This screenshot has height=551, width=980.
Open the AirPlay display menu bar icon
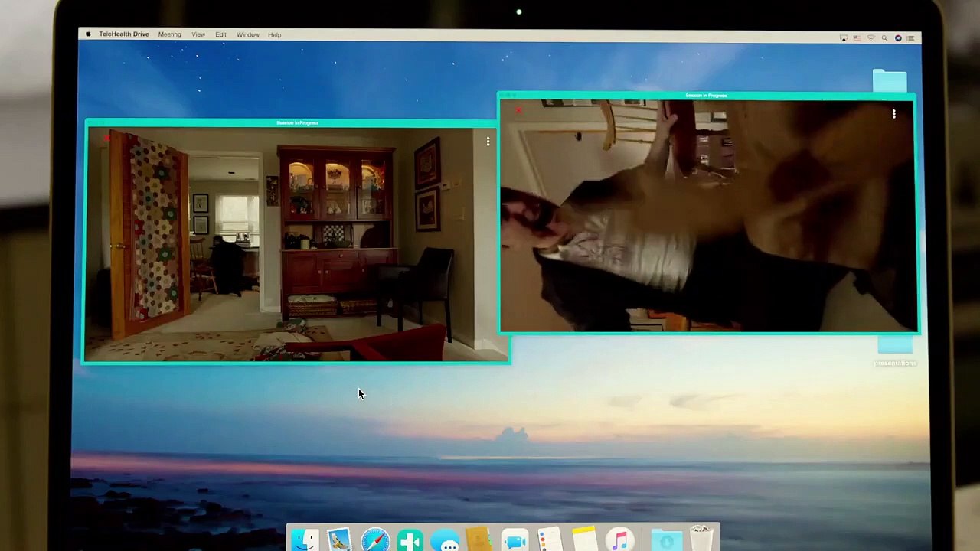844,37
